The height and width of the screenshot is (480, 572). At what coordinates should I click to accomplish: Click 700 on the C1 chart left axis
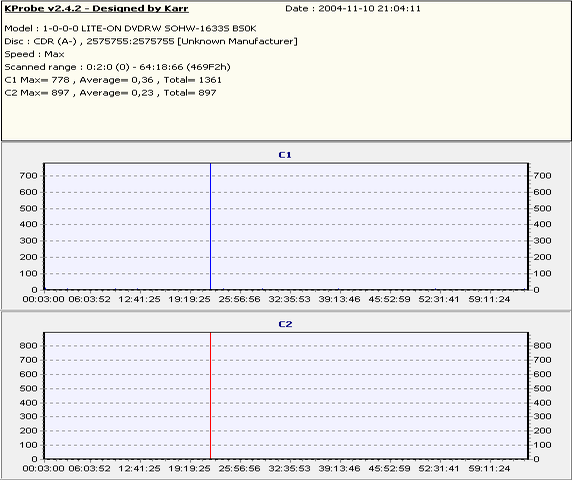[x=28, y=176]
